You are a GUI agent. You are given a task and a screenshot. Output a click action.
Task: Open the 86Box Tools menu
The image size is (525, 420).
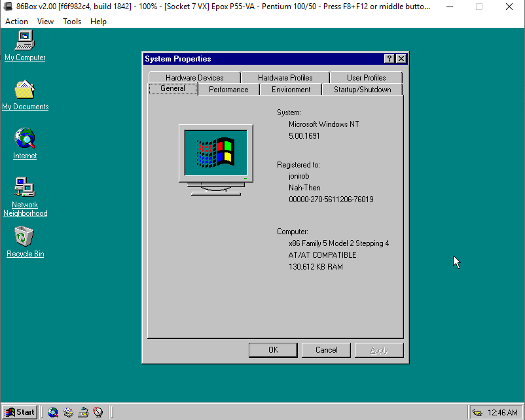72,22
